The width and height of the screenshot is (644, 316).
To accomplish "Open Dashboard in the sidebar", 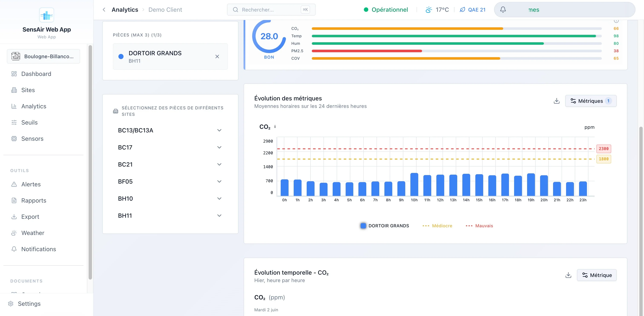I will click(x=43, y=74).
